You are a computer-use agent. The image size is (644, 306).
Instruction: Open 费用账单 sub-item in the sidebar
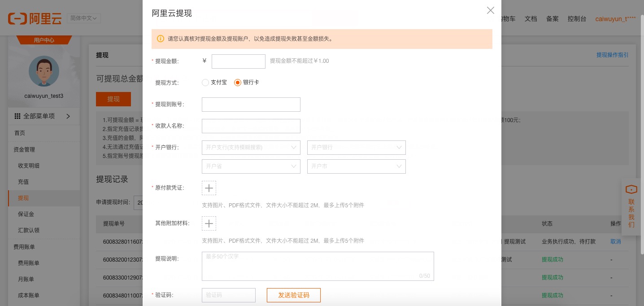tap(29, 263)
